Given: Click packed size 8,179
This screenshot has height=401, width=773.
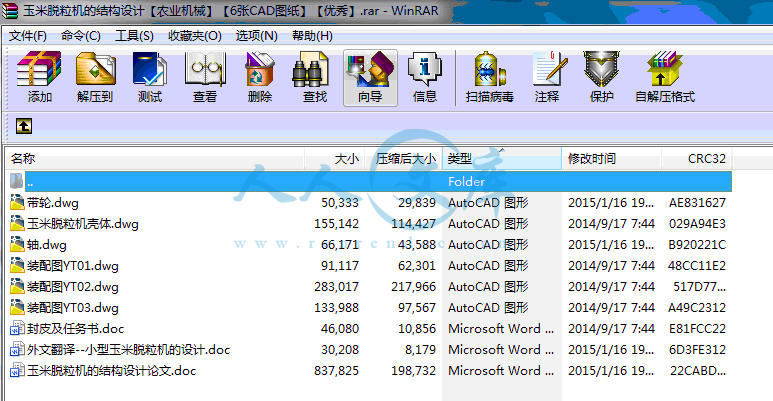Looking at the screenshot, I should point(420,350).
